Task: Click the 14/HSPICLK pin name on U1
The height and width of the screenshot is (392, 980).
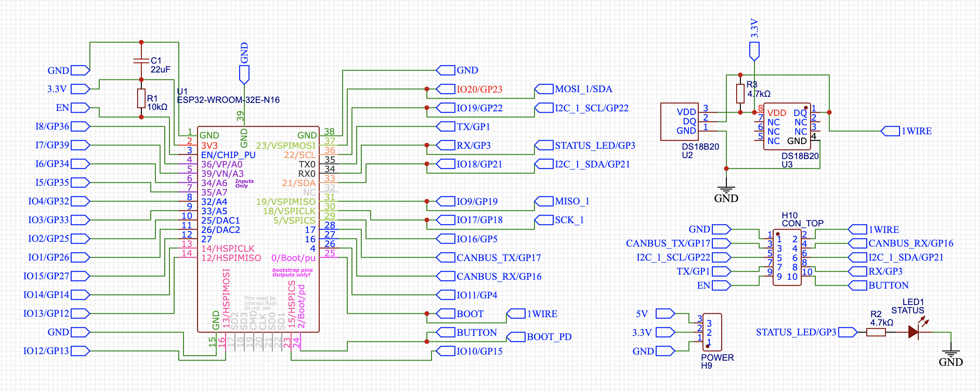Action: [228, 248]
